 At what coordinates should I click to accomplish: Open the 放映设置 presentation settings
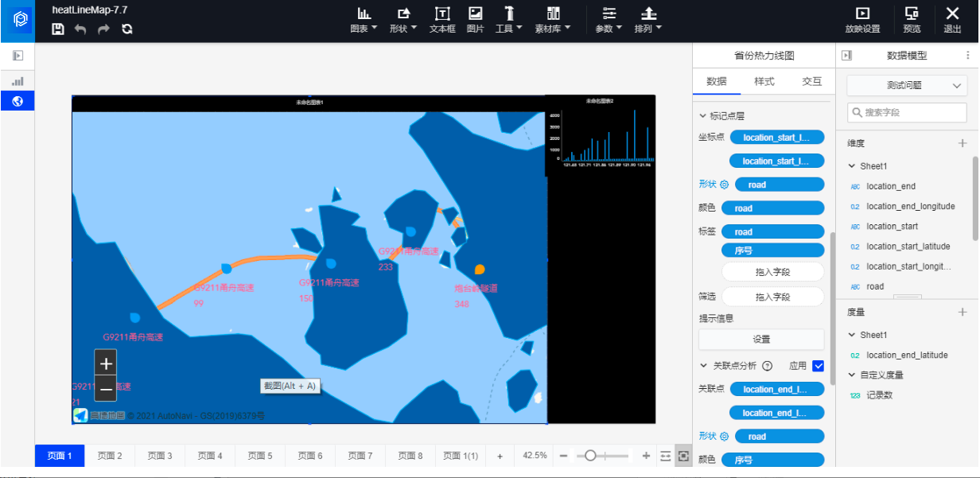(862, 20)
